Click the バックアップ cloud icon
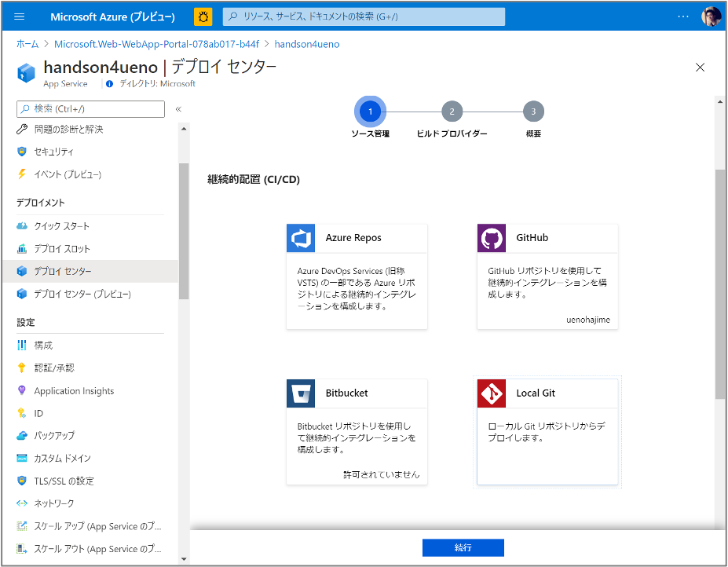Viewport: 728px width, 567px height. pyautogui.click(x=22, y=436)
